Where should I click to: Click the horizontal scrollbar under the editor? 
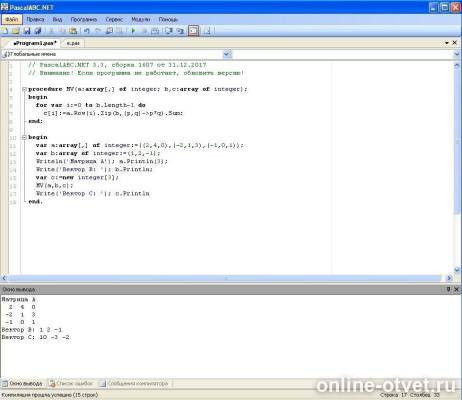pos(226,278)
